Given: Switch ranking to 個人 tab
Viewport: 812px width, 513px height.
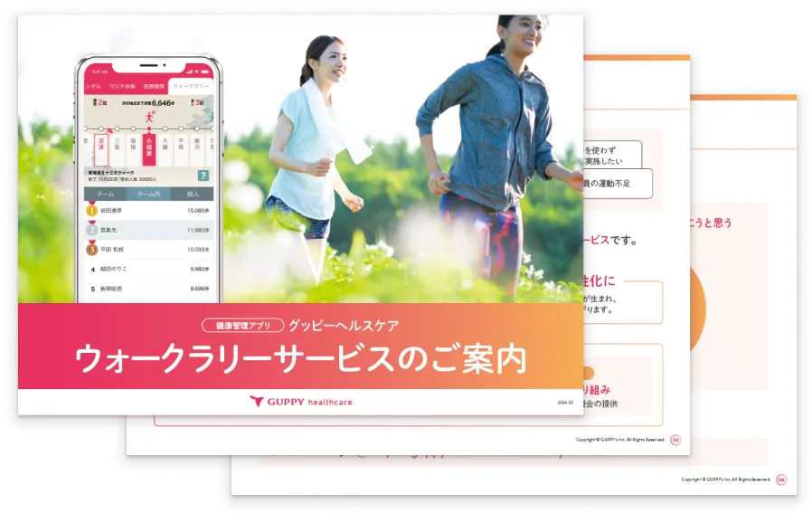Looking at the screenshot, I should 192,194.
